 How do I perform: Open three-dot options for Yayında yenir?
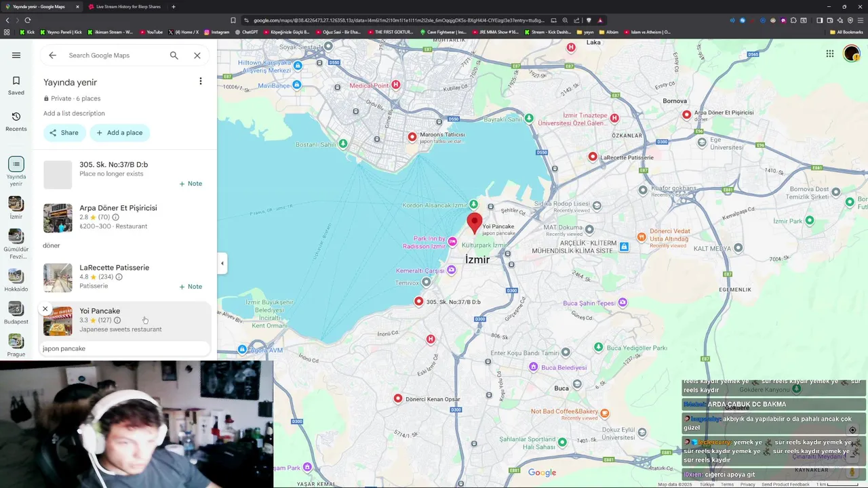[x=200, y=81]
